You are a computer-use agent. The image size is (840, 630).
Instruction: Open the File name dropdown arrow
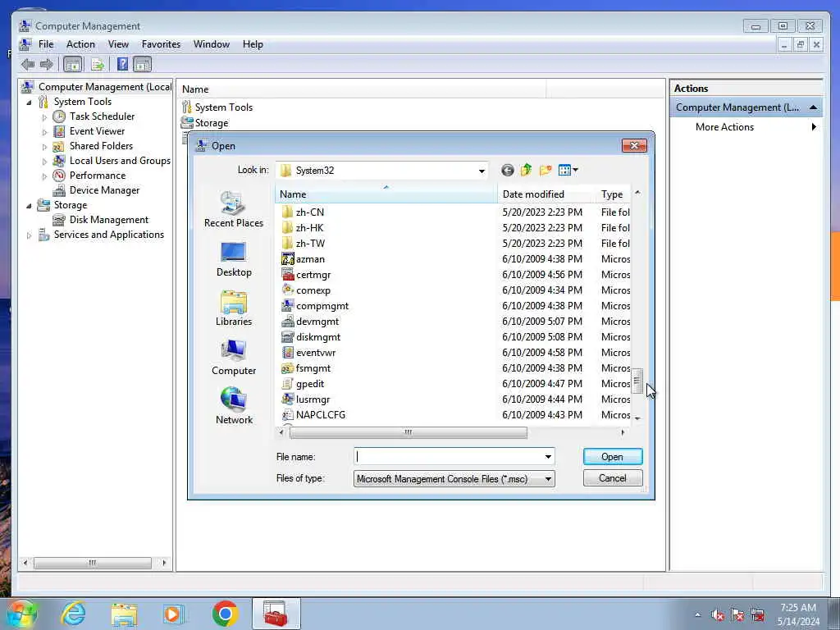[x=548, y=457]
